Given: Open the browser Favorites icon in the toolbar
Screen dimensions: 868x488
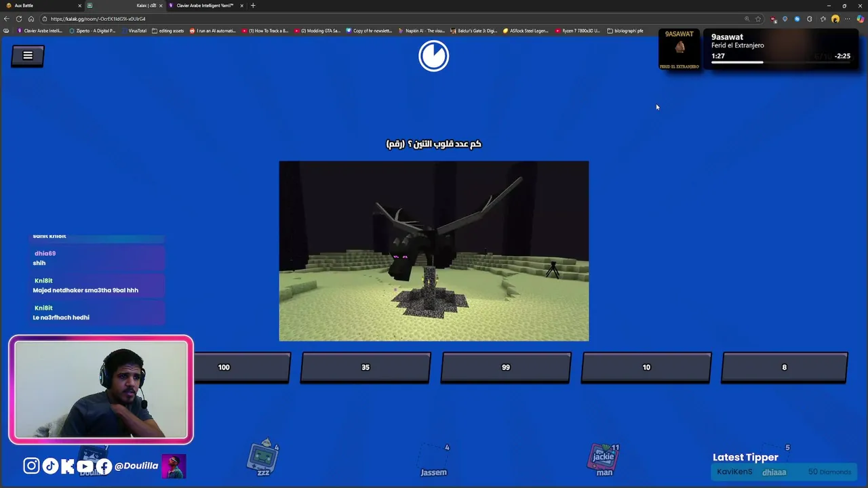Looking at the screenshot, I should click(823, 19).
